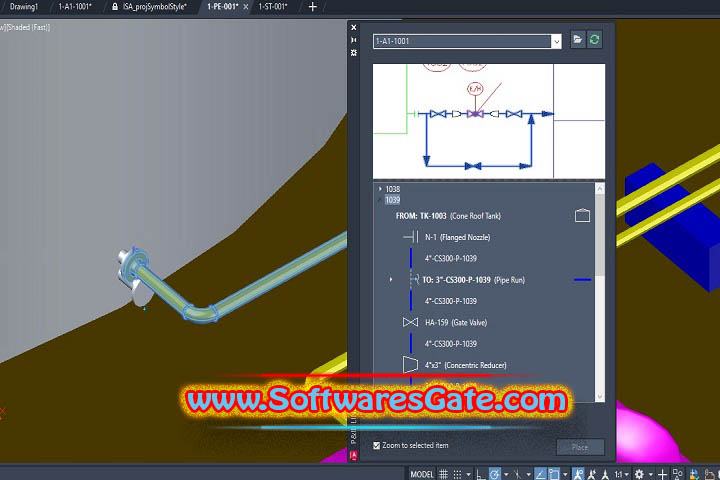The image size is (720, 480).
Task: Select 4"x3" Concentric Reducer item
Action: point(466,365)
